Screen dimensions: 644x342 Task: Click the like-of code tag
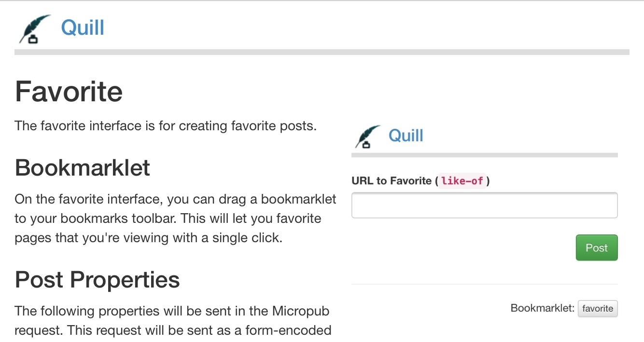[462, 181]
